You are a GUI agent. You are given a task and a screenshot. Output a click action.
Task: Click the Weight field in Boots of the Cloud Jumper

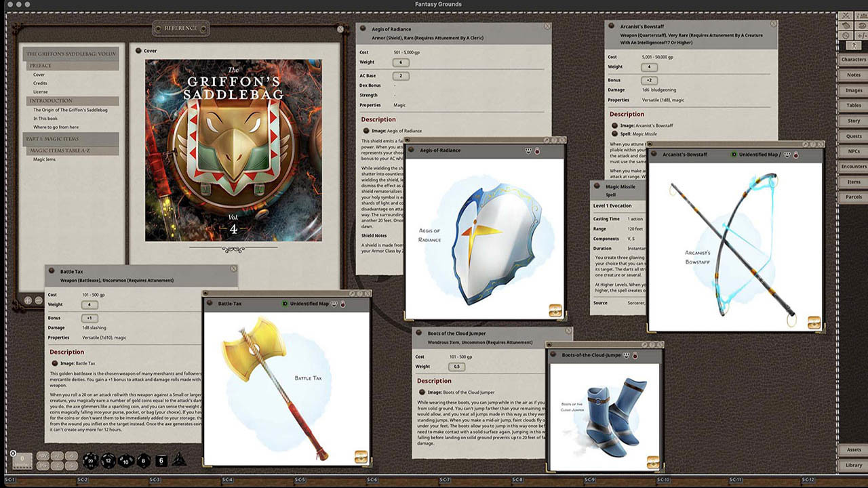458,367
